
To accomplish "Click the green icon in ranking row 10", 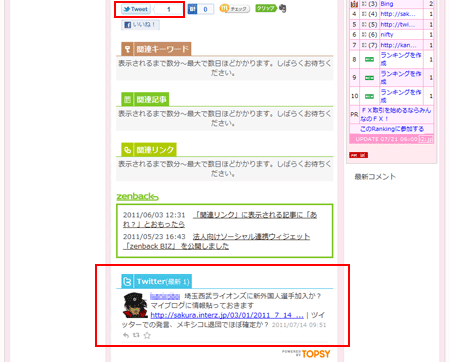I will click(369, 96).
